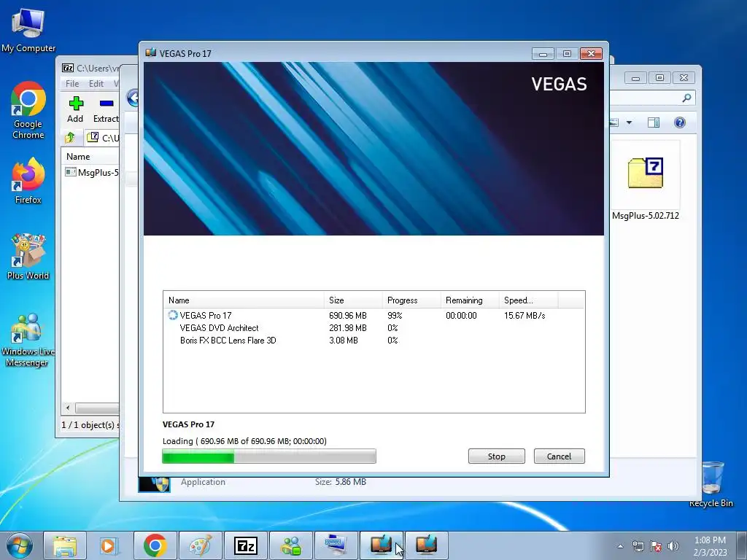747x560 pixels.
Task: Open the File menu in 7-Zip window
Action: 72,83
